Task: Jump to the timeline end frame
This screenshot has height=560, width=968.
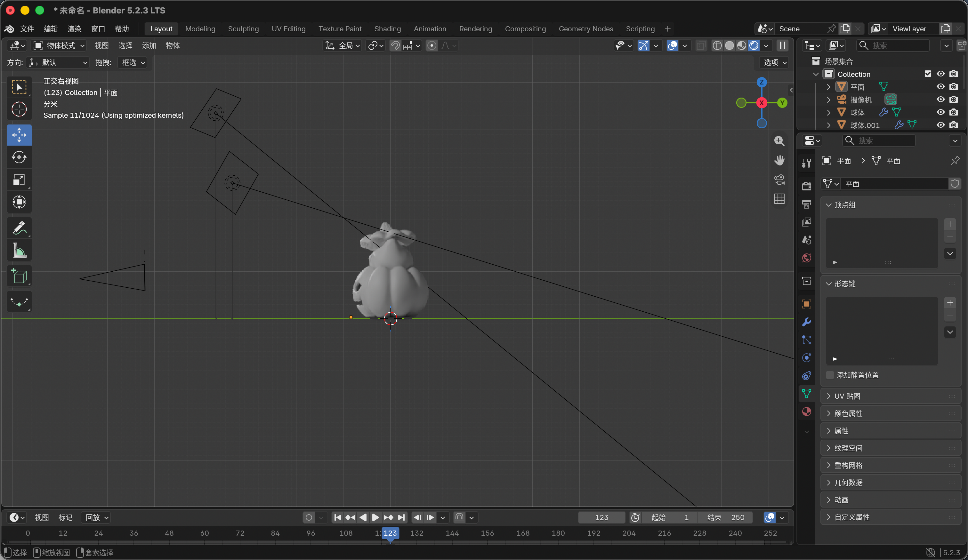Action: [401, 517]
